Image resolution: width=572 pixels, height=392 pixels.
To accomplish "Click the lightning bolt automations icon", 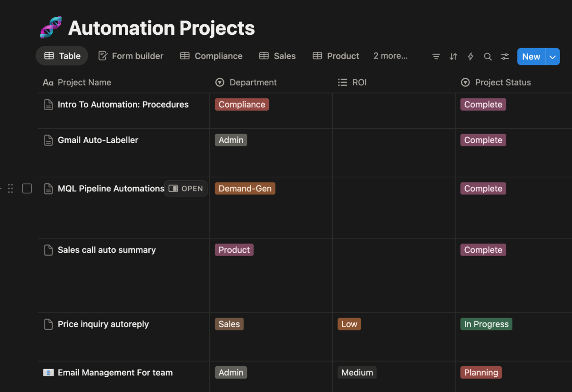I will (x=470, y=56).
